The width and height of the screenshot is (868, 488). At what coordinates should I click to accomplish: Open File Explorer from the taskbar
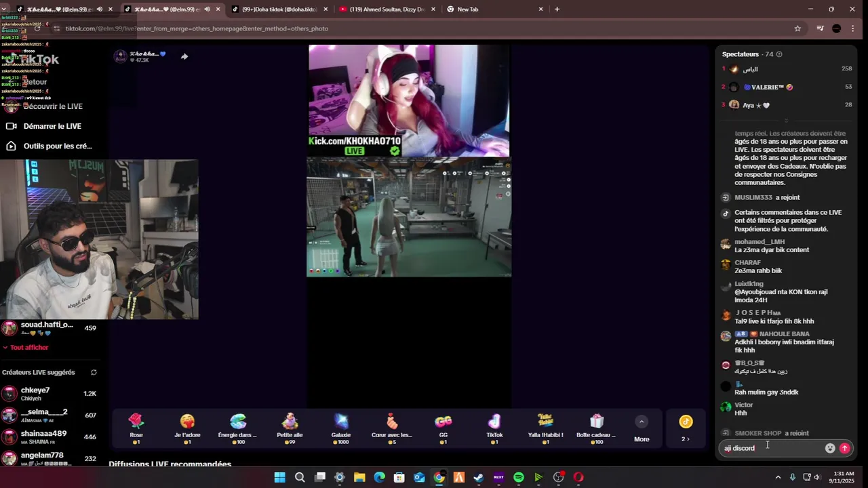pos(359,477)
